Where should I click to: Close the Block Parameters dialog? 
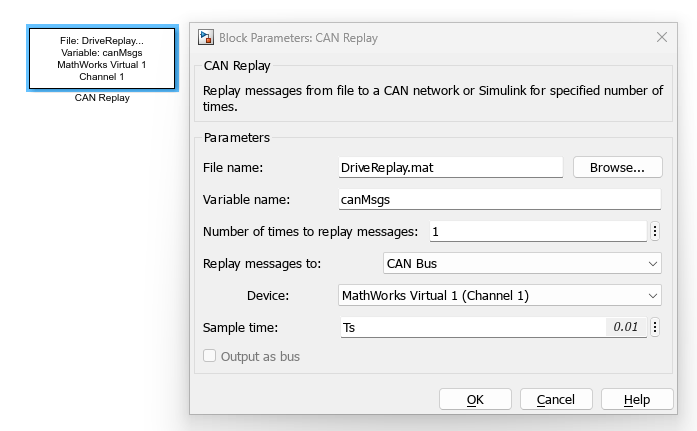[x=661, y=37]
